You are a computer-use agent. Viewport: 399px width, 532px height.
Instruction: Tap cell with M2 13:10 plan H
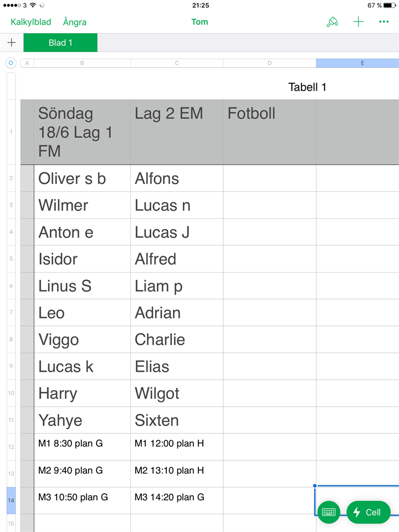pos(176,470)
